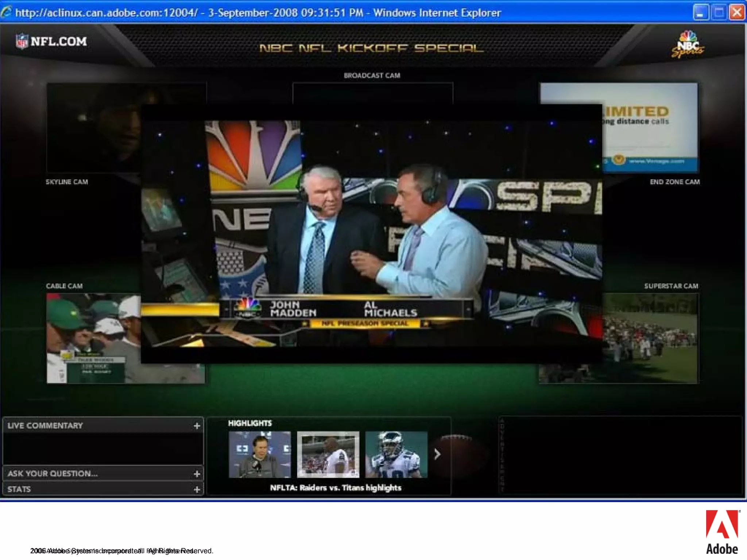Click the Internet Explorer title bar icon
Image resolution: width=747 pixels, height=560 pixels.
pyautogui.click(x=6, y=12)
